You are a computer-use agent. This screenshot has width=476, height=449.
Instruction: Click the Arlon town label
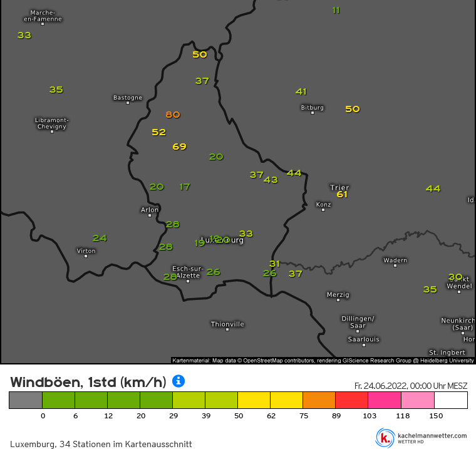click(x=150, y=210)
